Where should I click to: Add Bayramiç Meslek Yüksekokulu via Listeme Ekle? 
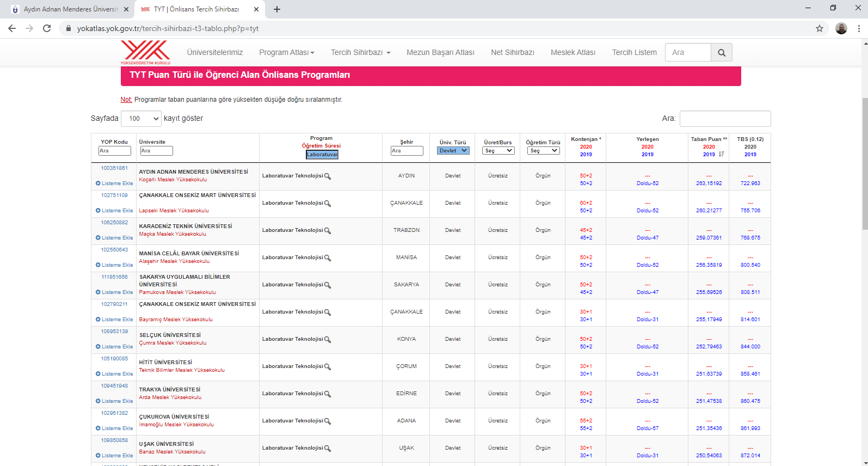coord(114,320)
